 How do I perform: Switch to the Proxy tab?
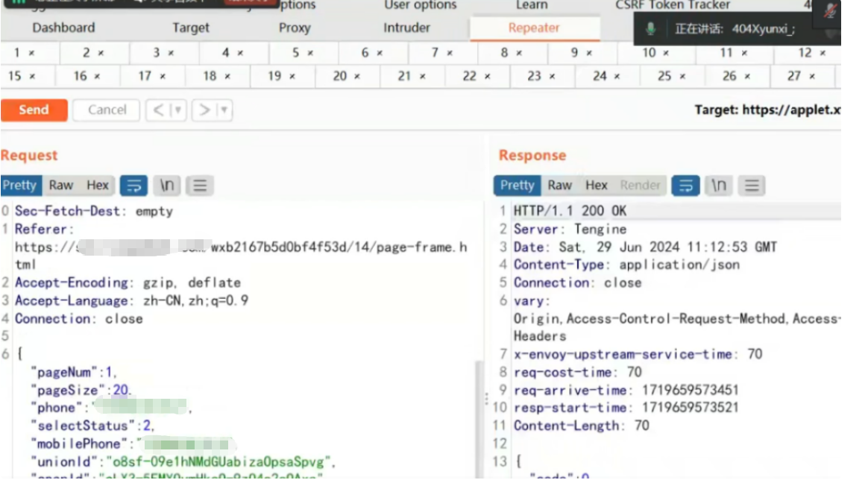[294, 28]
